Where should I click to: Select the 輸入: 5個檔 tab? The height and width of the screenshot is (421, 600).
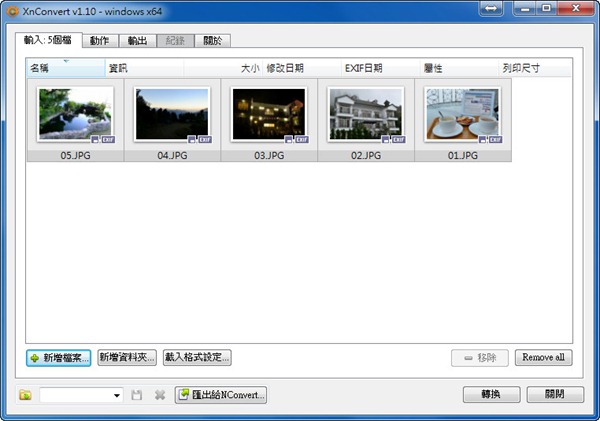49,40
